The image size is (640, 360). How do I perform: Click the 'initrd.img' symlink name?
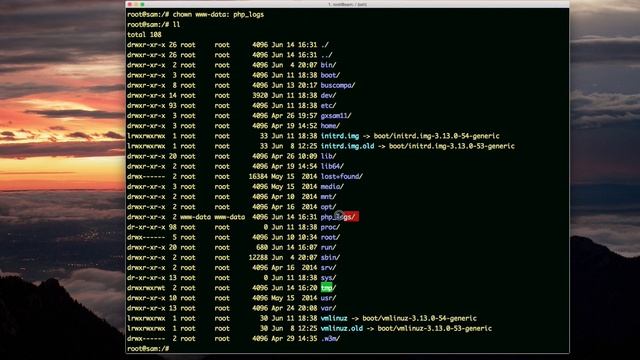[340, 136]
